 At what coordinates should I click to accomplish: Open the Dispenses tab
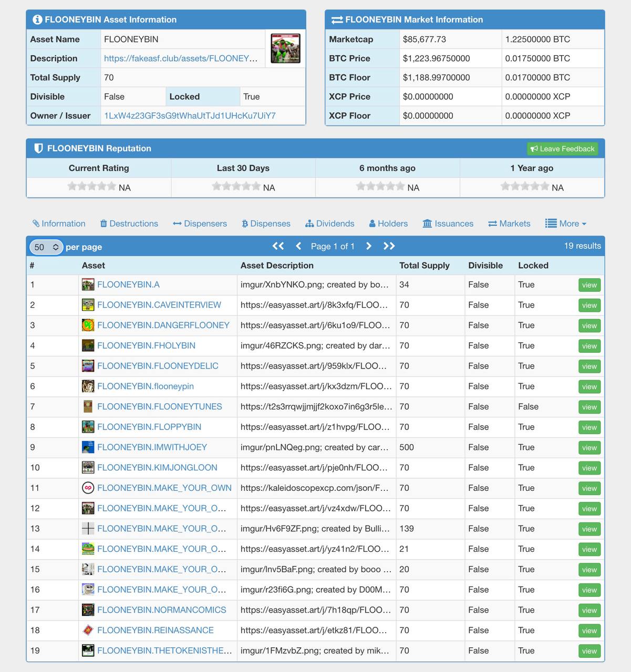tap(266, 224)
